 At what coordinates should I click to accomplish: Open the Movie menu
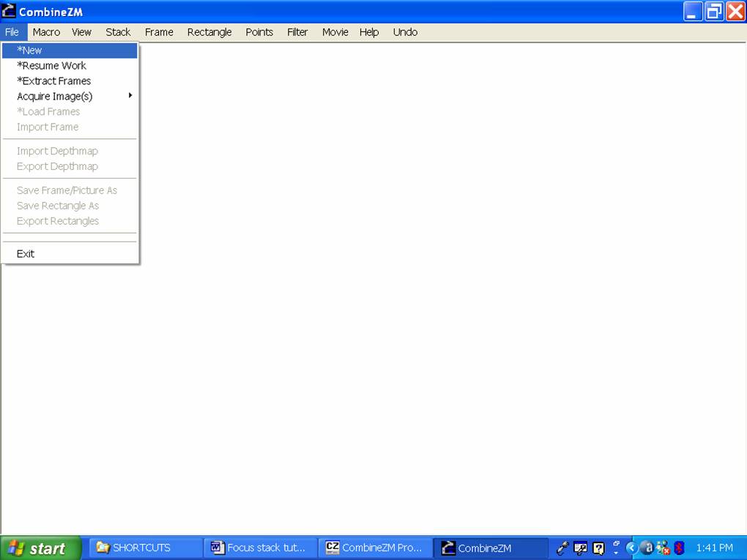pyautogui.click(x=335, y=32)
